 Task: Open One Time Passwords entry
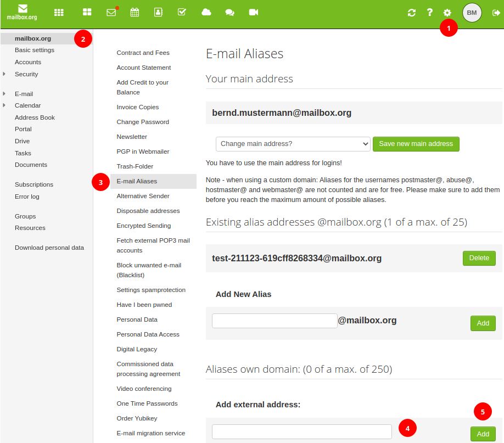(x=147, y=403)
